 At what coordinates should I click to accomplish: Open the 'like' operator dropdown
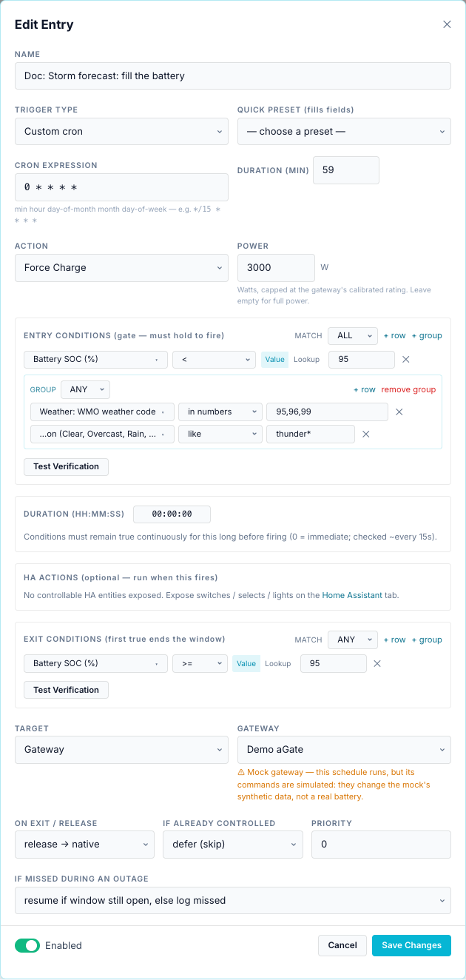coord(220,434)
